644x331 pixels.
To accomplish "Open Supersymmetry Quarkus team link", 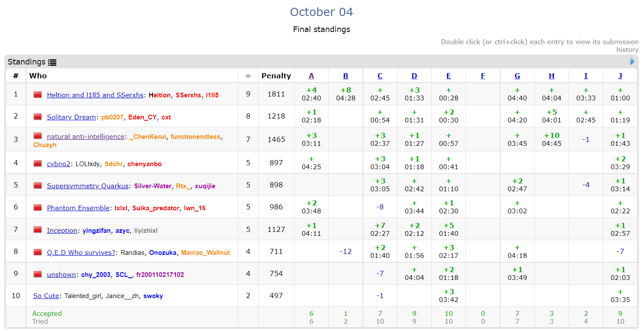I will (x=87, y=186).
